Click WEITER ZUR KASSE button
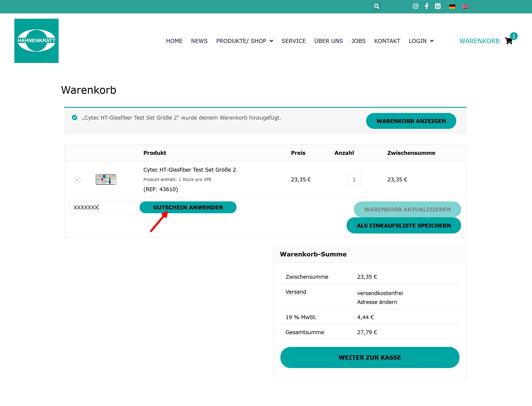Viewport: 532px width, 406px height. [x=370, y=358]
